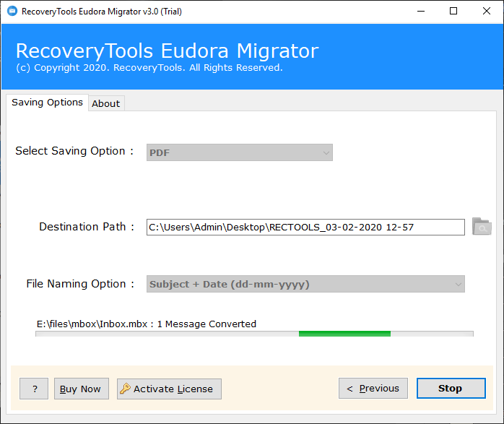504x424 pixels.
Task: Click the copyright 2020 notice text
Action: (149, 68)
